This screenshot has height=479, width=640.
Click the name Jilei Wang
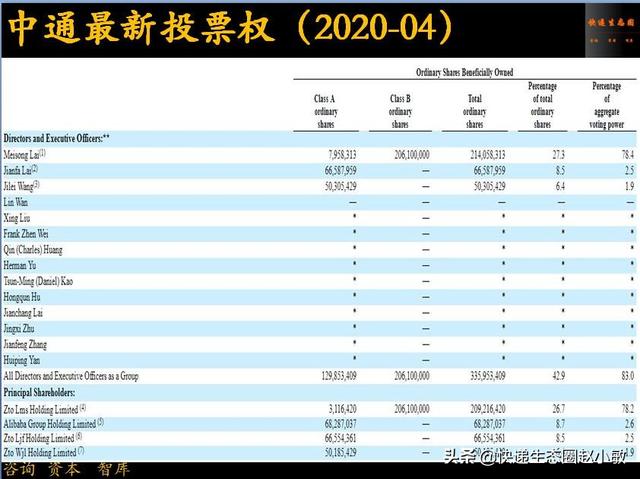click(x=21, y=186)
